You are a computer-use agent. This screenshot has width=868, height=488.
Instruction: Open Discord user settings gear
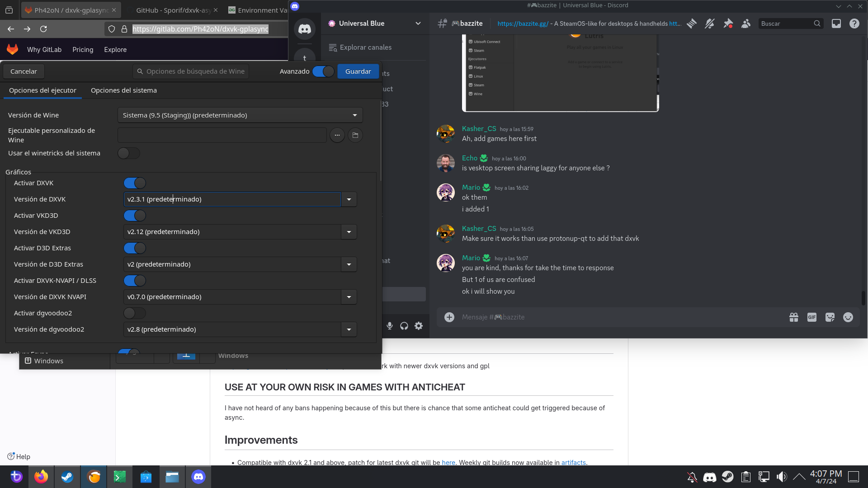click(x=419, y=326)
